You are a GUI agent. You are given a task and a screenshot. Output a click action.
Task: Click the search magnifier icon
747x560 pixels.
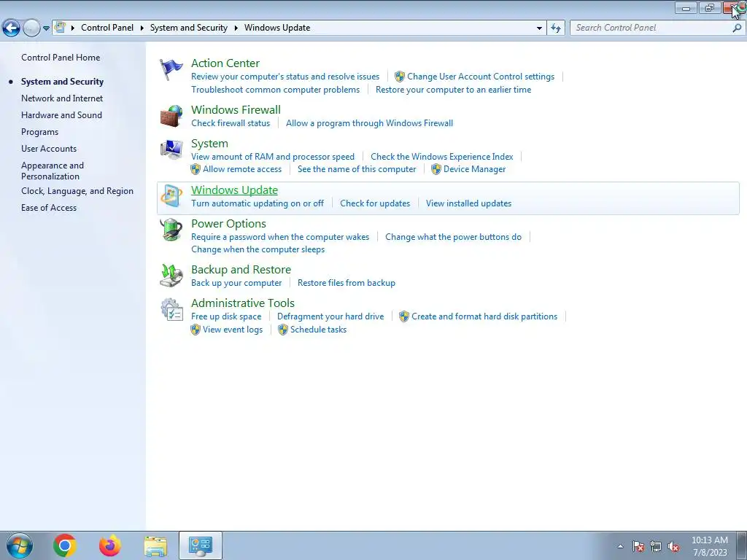click(737, 28)
